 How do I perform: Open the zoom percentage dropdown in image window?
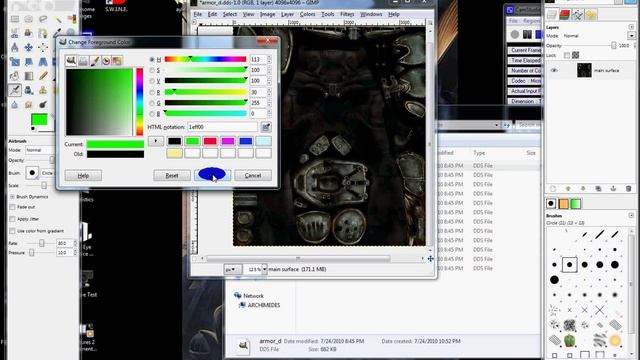(x=264, y=269)
